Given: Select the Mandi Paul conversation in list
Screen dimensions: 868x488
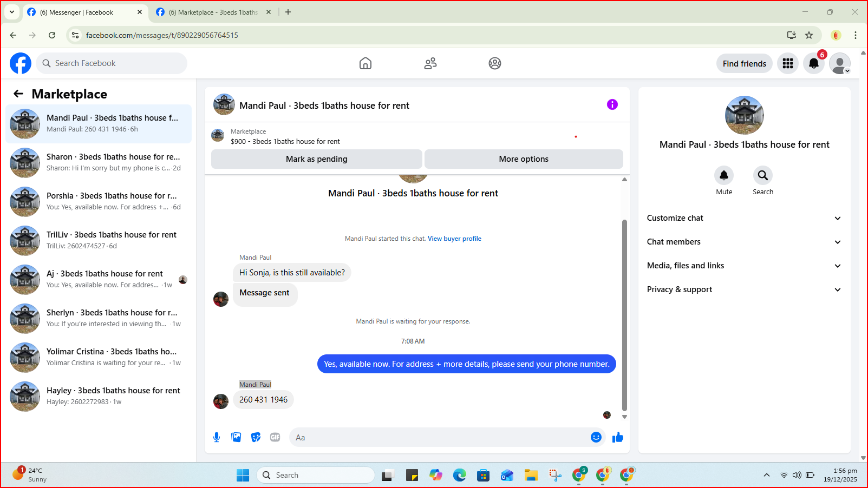Looking at the screenshot, I should 99,124.
